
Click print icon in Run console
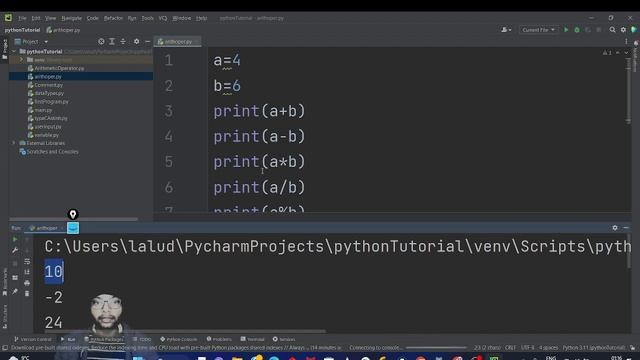(27, 283)
